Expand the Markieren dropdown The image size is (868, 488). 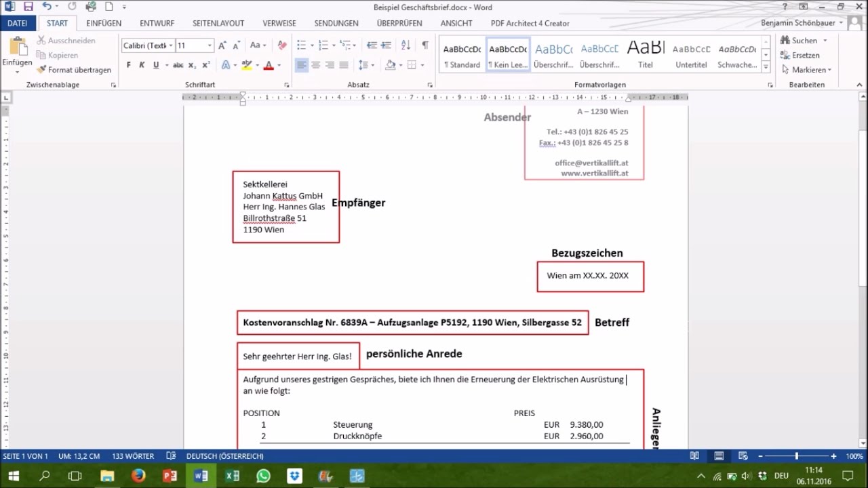click(807, 70)
